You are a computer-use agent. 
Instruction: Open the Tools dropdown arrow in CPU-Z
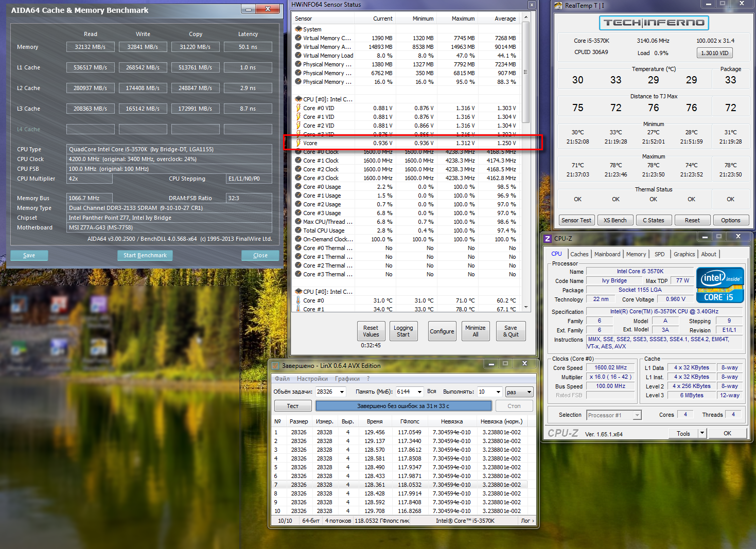click(702, 433)
